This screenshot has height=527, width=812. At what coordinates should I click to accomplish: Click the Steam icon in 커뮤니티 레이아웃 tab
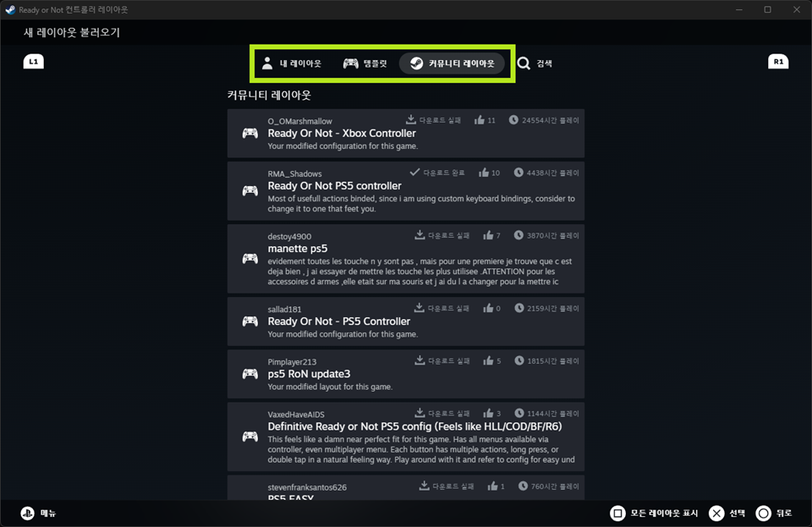416,63
